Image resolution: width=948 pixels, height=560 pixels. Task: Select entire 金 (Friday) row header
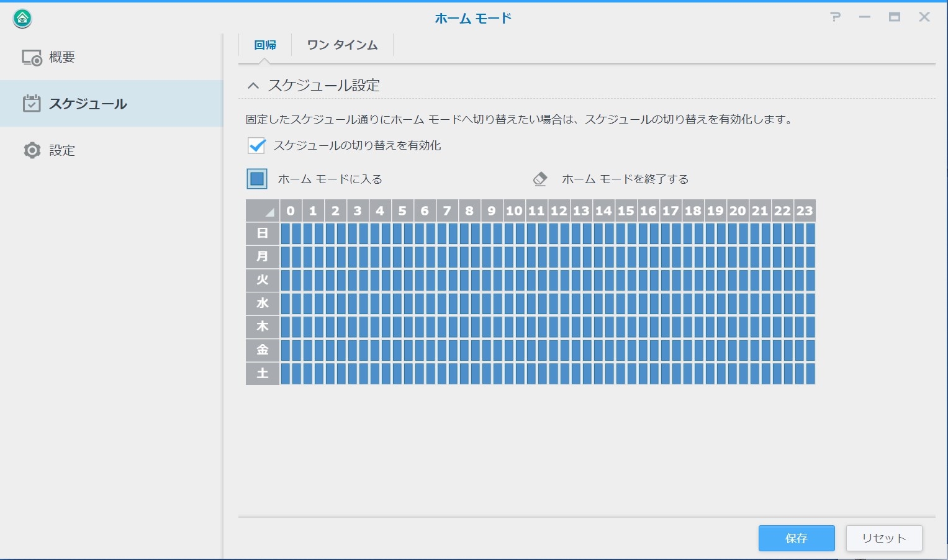tap(263, 350)
